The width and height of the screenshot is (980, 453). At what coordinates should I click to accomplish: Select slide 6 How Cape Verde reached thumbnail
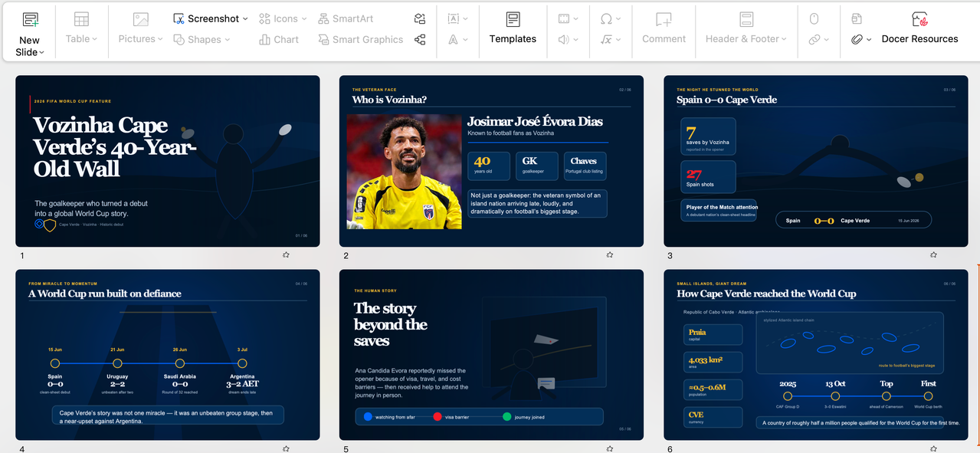[x=815, y=355]
